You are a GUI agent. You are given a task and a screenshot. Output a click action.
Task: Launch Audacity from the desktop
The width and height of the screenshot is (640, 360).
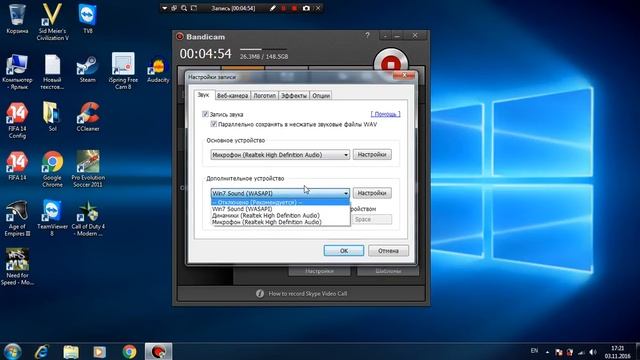[158, 70]
